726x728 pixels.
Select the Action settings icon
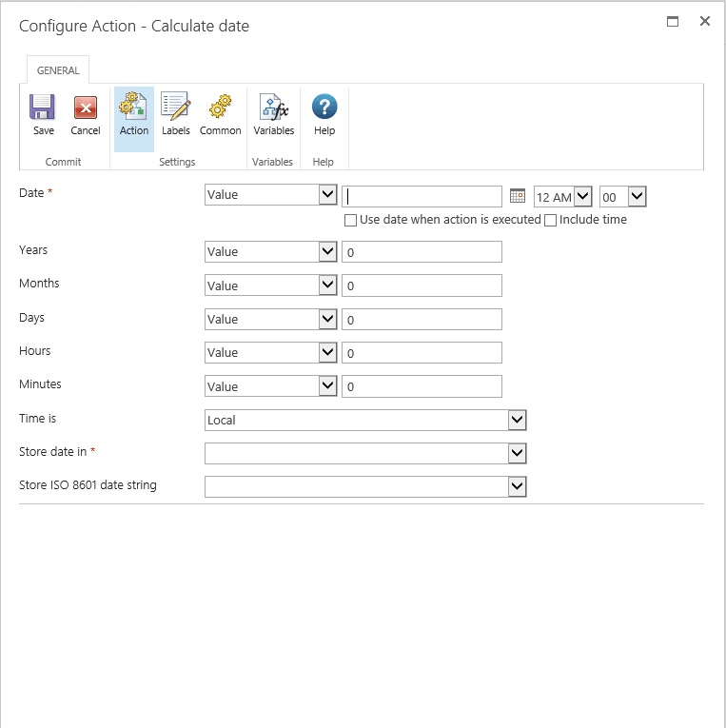click(x=134, y=108)
